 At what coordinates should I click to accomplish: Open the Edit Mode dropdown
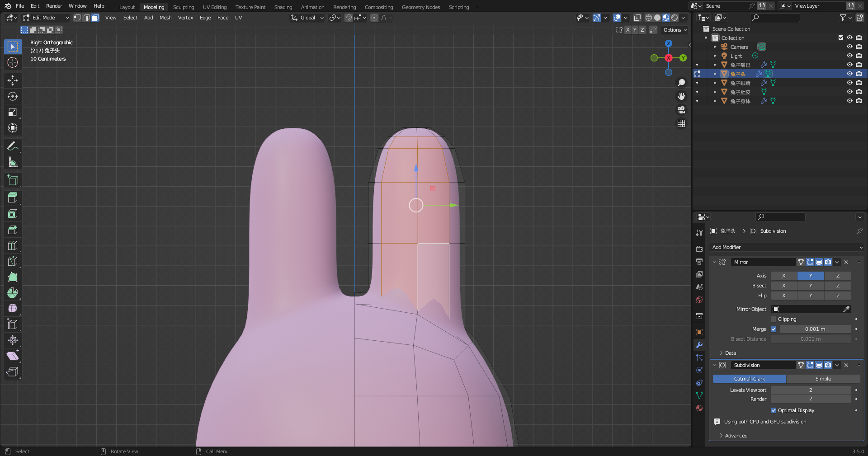[x=46, y=18]
